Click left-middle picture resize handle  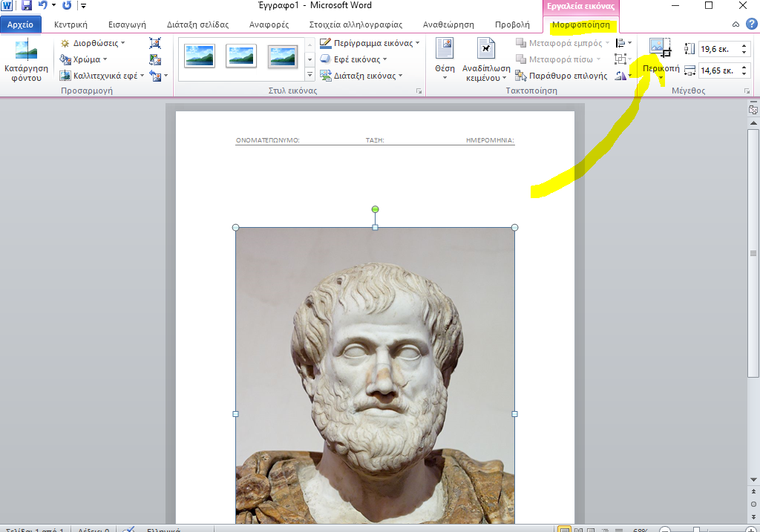click(x=235, y=414)
